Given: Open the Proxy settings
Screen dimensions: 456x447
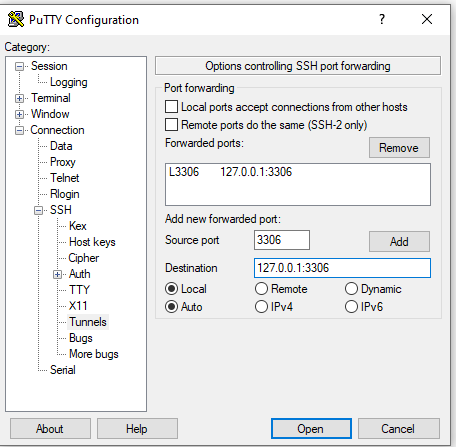Looking at the screenshot, I should (x=63, y=162).
